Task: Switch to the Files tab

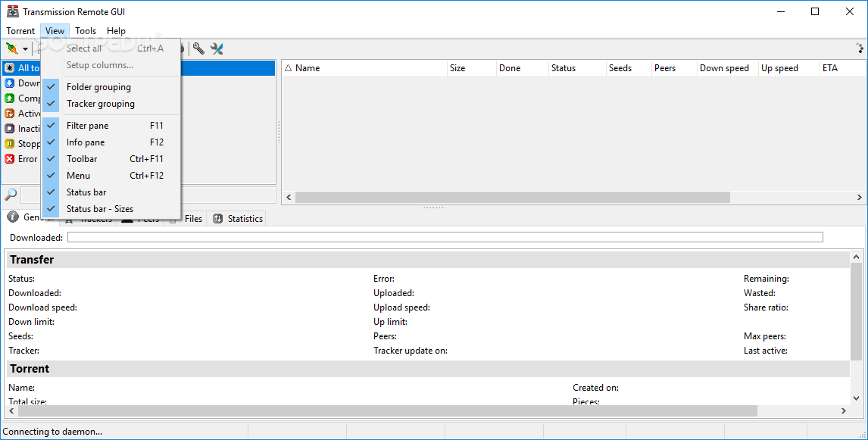Action: (188, 219)
